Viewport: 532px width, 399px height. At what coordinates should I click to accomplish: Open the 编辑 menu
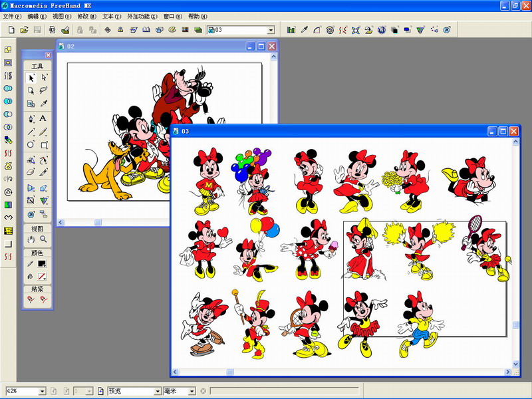[x=37, y=16]
